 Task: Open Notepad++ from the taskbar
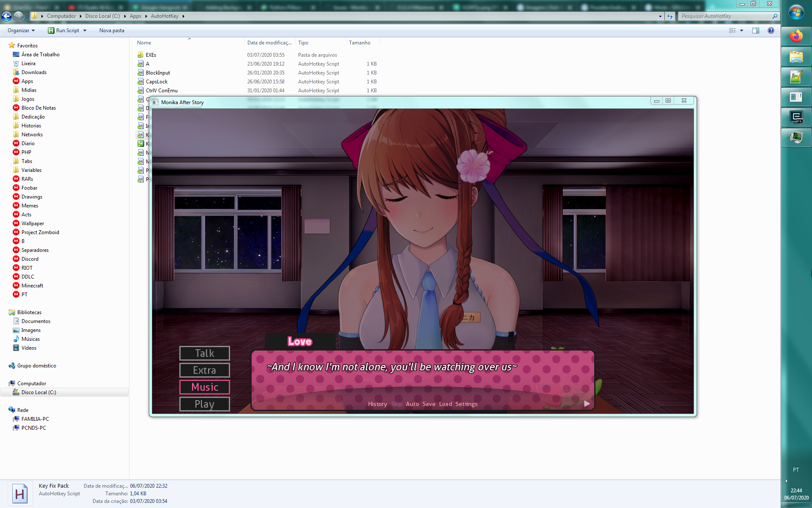click(796, 77)
